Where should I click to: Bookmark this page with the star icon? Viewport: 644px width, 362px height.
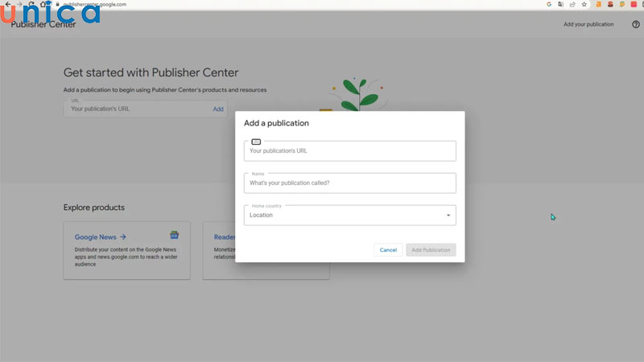point(584,4)
